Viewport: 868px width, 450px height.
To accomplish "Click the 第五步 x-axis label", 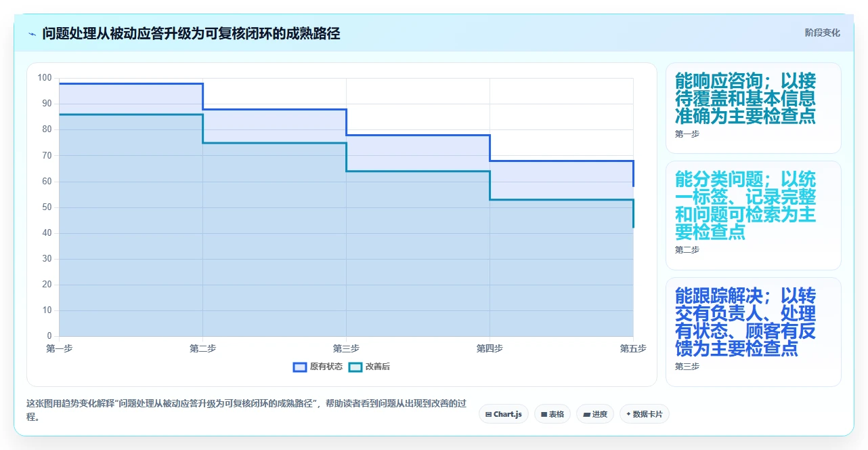I will tap(633, 348).
